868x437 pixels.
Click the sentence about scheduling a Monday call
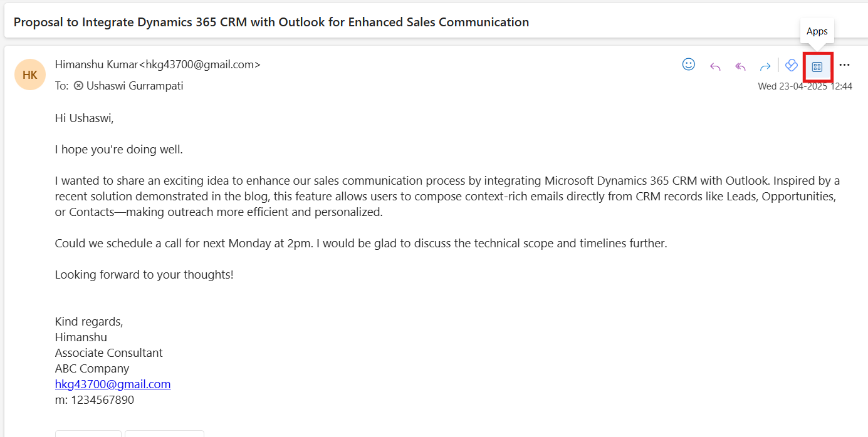[360, 243]
